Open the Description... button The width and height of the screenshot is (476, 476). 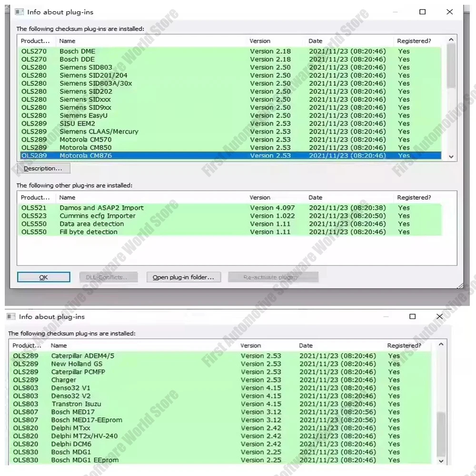click(x=44, y=169)
